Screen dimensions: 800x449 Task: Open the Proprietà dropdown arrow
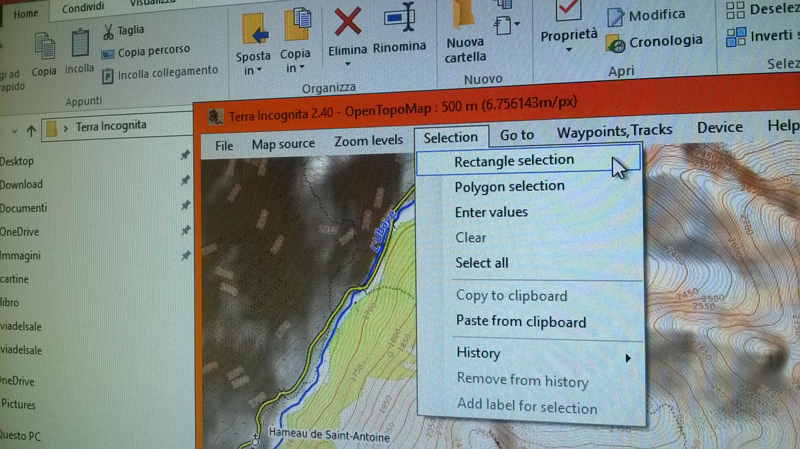[x=568, y=49]
